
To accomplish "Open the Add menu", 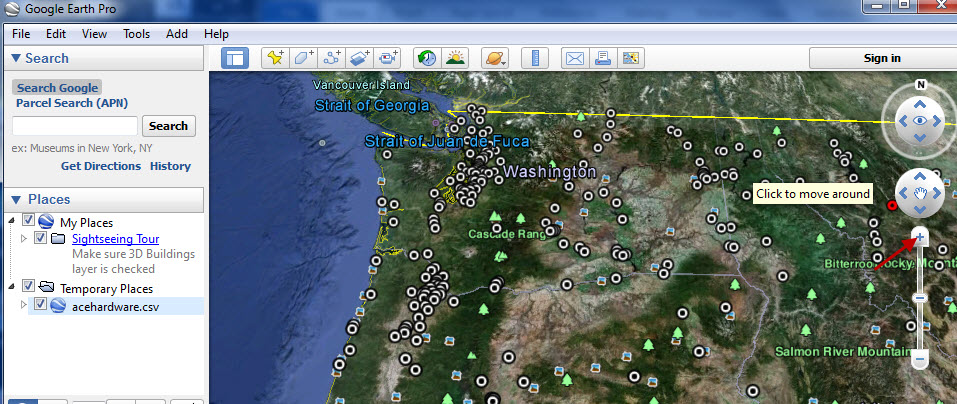I will 176,34.
